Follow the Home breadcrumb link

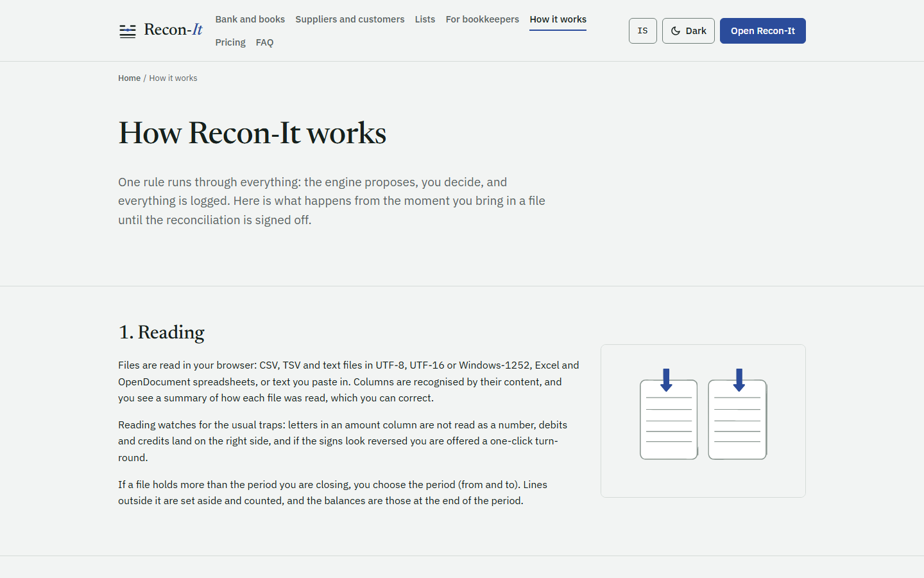tap(129, 78)
